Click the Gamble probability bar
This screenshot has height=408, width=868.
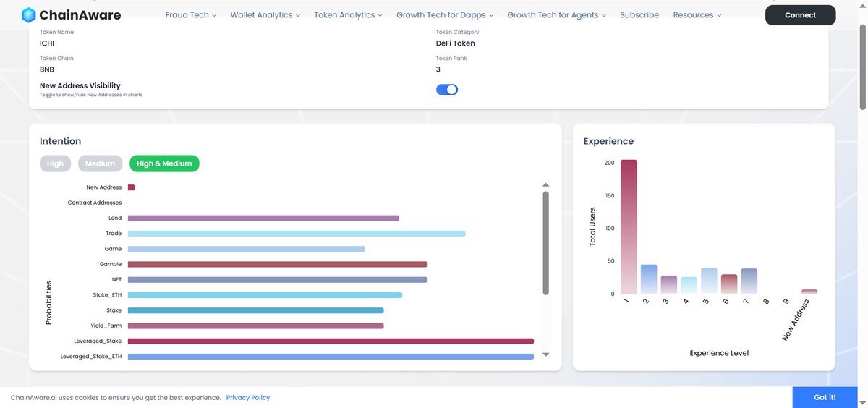(278, 264)
